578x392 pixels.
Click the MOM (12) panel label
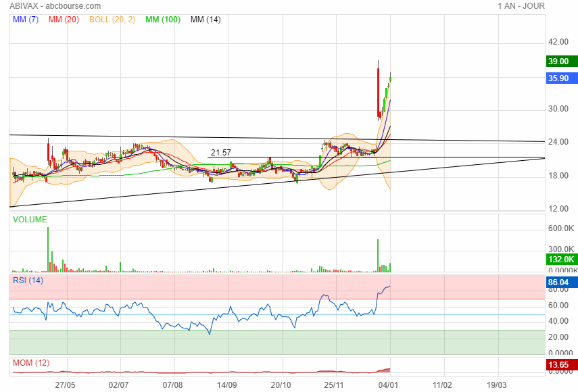coord(31,363)
